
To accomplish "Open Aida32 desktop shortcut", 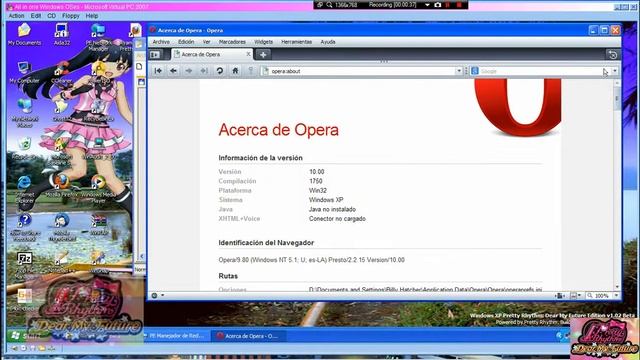I will pyautogui.click(x=62, y=34).
